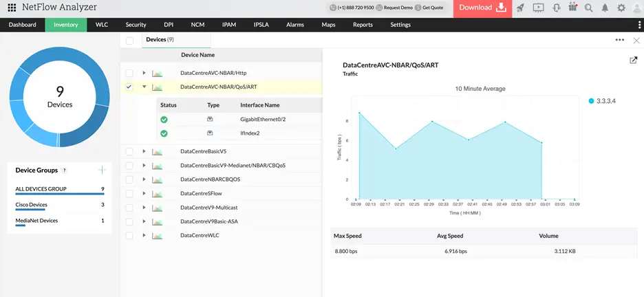Open the gift box icon
The width and height of the screenshot is (644, 297).
pos(572,7)
